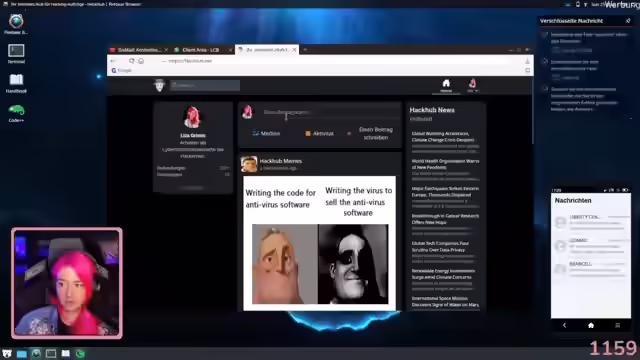Image resolution: width=640 pixels, height=360 pixels.
Task: Open a new browser tab
Action: tap(305, 50)
